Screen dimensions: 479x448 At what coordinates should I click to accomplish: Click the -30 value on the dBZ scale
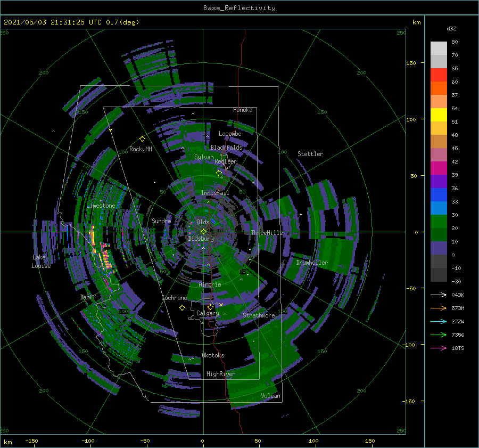(456, 281)
